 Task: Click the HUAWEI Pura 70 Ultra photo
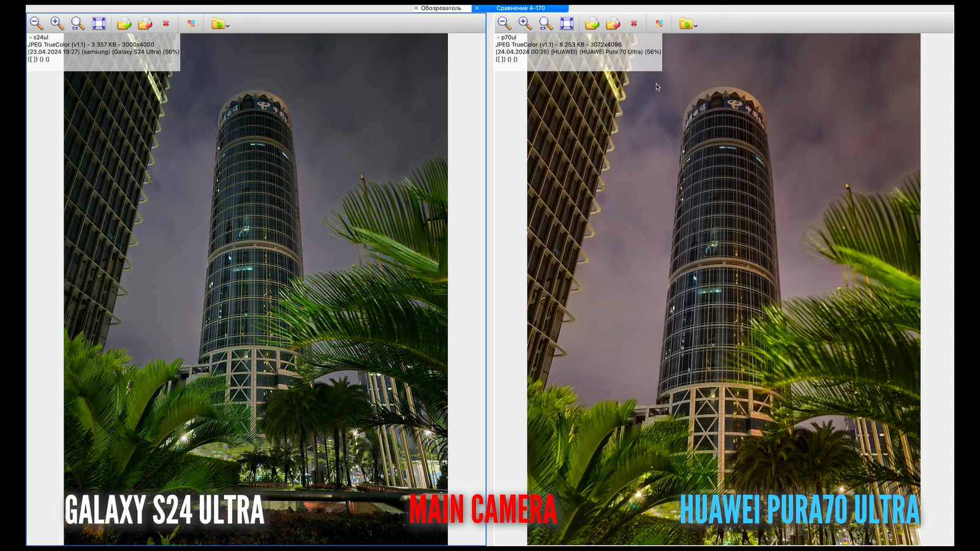723,289
